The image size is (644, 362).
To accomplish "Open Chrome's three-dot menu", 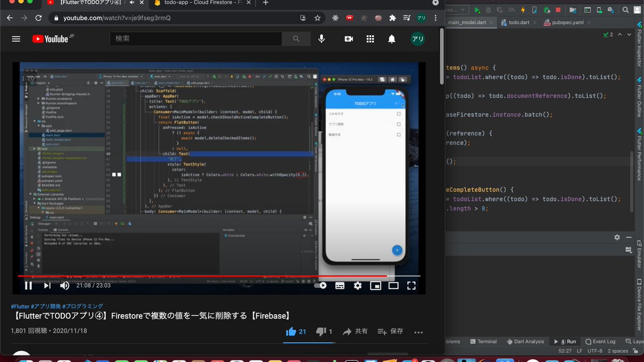I will pos(436,18).
